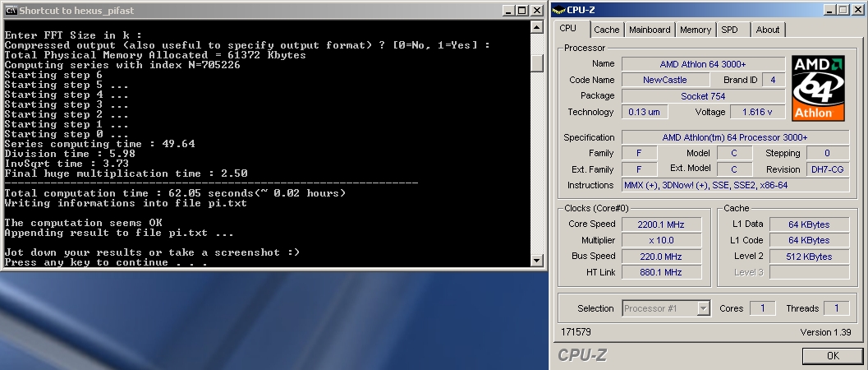Click the Code Name value NewCastle
This screenshot has width=868, height=370.
point(665,80)
